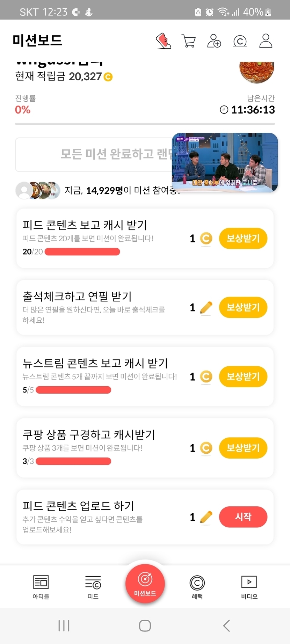Image resolution: width=290 pixels, height=644 pixels.
Task: Start the 피드 콘텐츠 업로드 mission
Action: [x=243, y=517]
